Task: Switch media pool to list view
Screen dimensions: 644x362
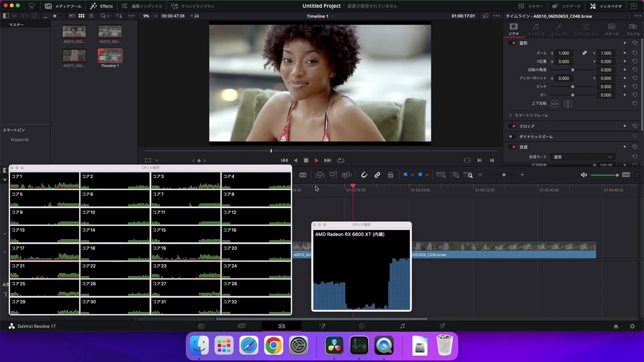Action: click(x=92, y=16)
